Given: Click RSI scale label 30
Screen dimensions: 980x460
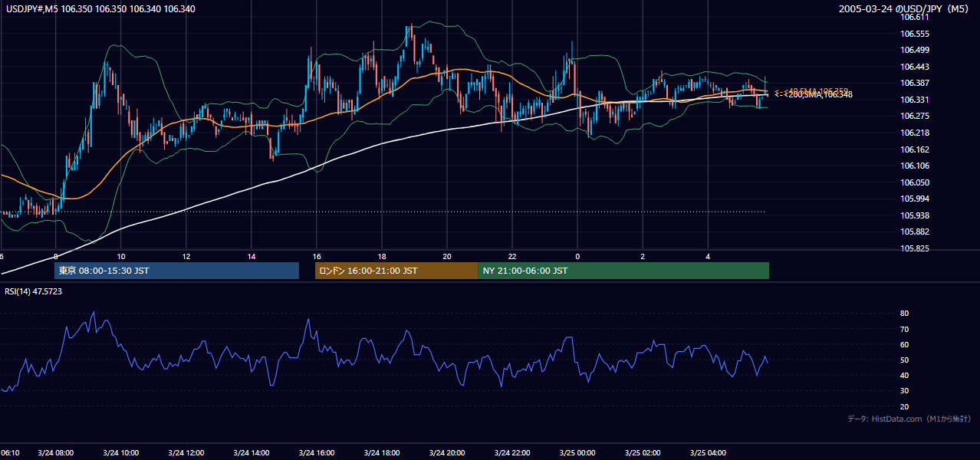Looking at the screenshot, I should [x=905, y=391].
